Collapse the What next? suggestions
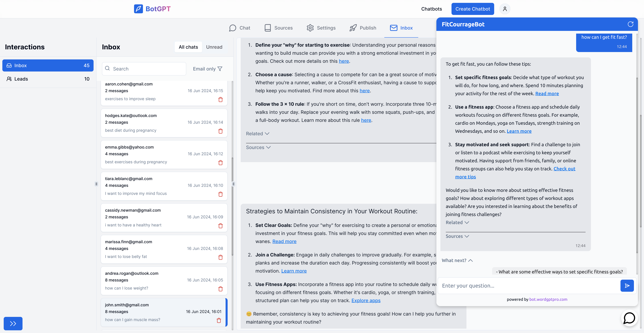This screenshot has width=644, height=333. pyautogui.click(x=457, y=260)
